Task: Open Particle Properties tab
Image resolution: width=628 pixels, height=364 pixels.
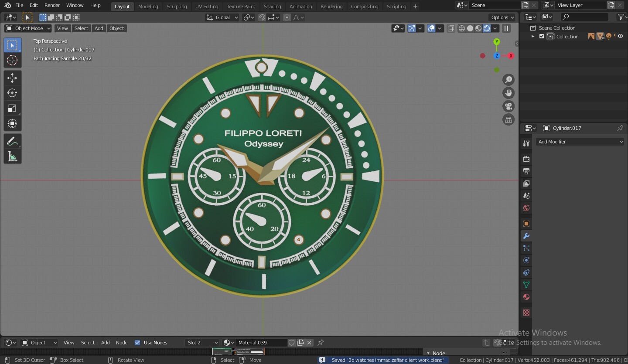Action: point(526,248)
